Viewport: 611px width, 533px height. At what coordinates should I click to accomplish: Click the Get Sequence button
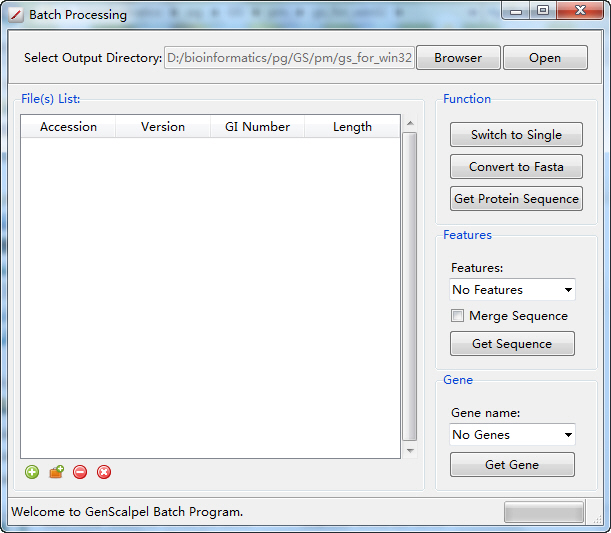pos(512,344)
